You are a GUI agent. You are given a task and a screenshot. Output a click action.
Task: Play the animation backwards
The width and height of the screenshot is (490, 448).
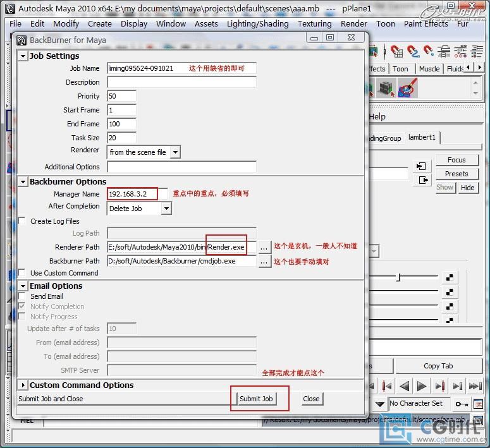pyautogui.click(x=405, y=386)
